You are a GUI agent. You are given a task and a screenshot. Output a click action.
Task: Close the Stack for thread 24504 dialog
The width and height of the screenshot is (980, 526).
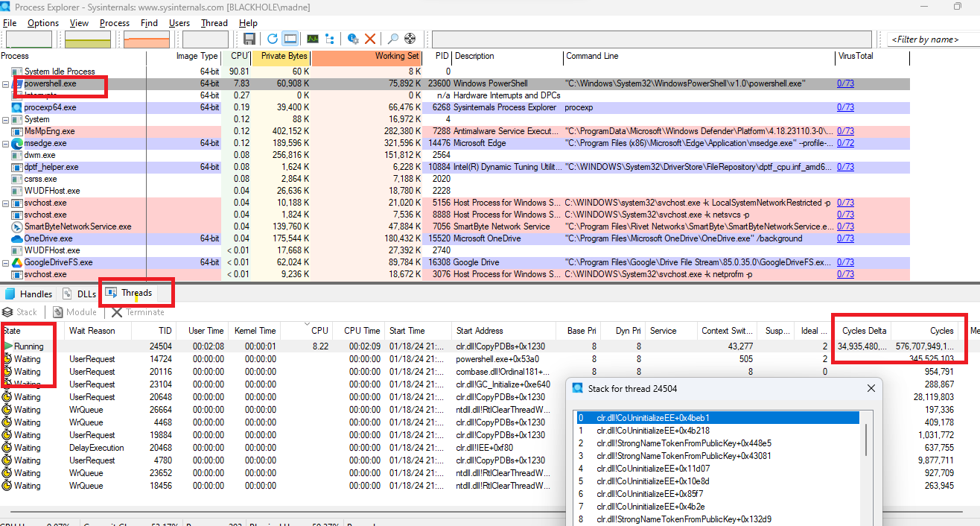click(x=871, y=388)
